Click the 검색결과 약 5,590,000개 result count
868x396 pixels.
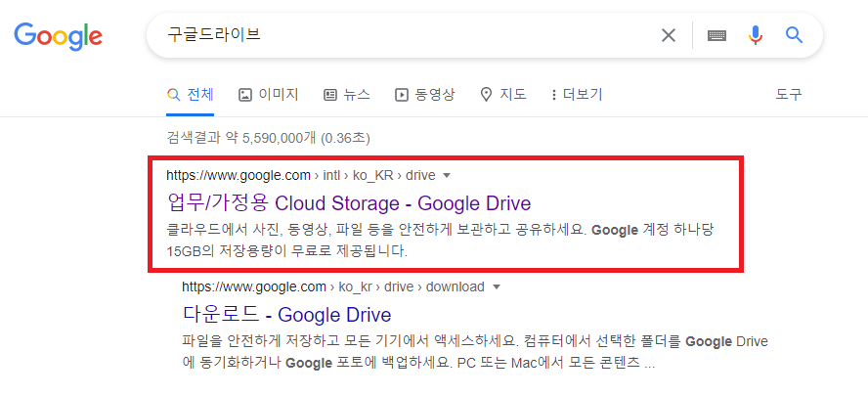(268, 137)
